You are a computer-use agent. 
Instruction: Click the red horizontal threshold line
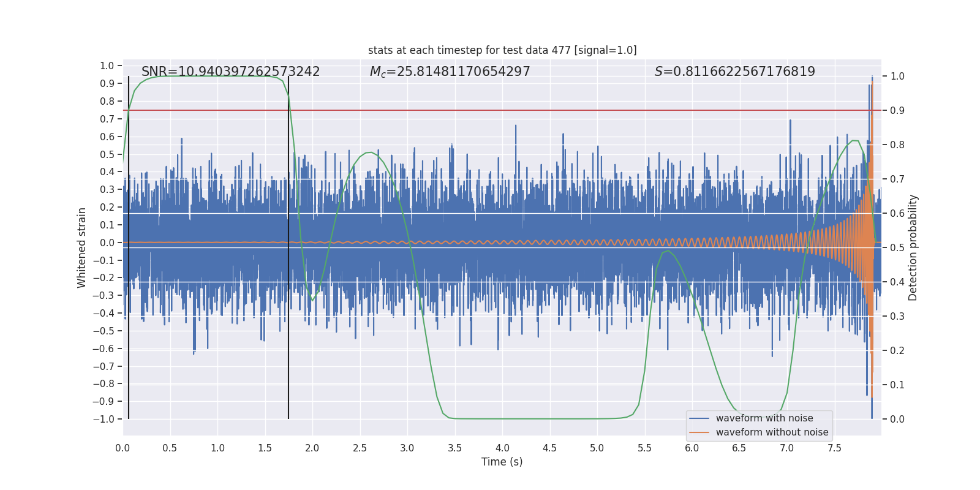502,110
